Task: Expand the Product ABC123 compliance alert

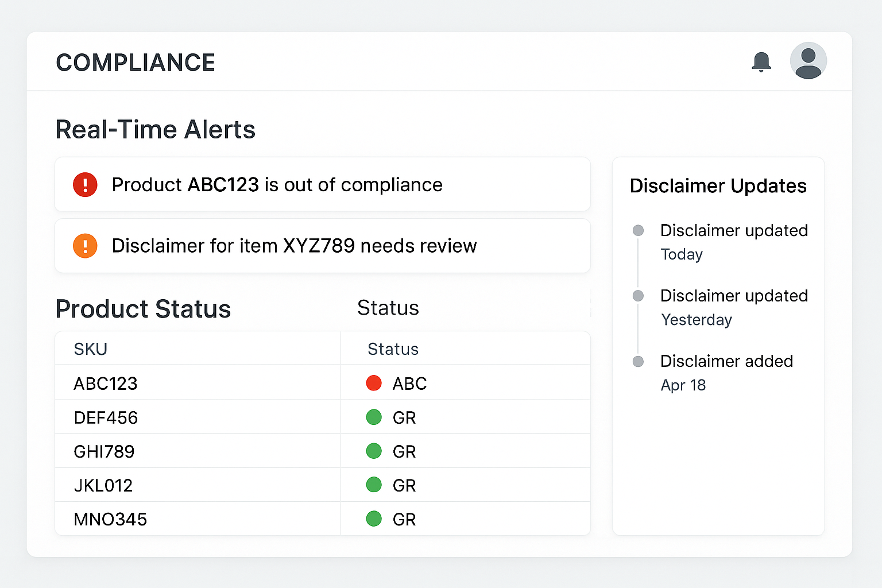Action: coord(323,184)
